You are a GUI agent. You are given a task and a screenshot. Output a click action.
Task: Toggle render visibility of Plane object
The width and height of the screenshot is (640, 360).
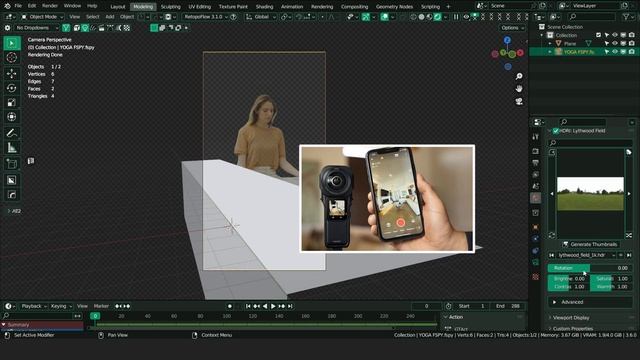631,43
